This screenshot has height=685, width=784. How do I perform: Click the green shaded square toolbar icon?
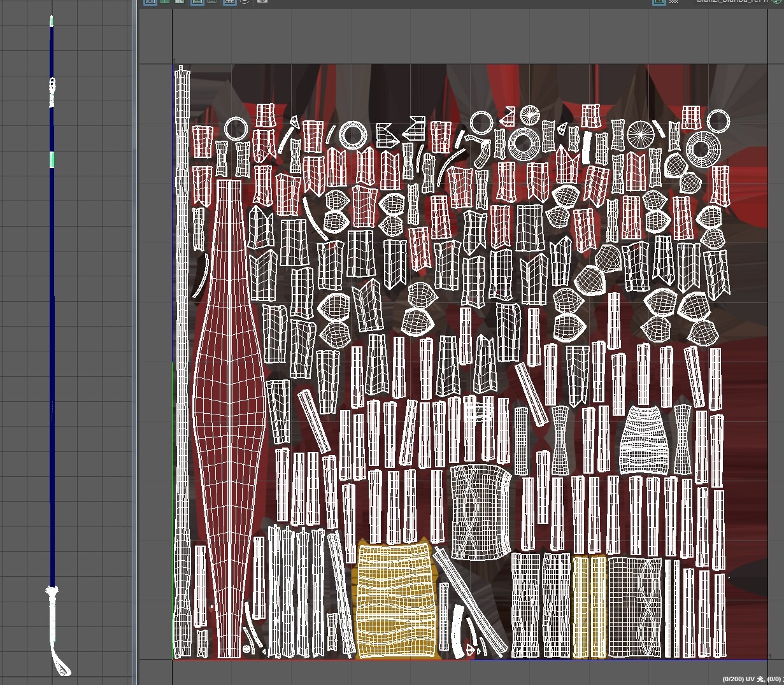pos(166,1)
